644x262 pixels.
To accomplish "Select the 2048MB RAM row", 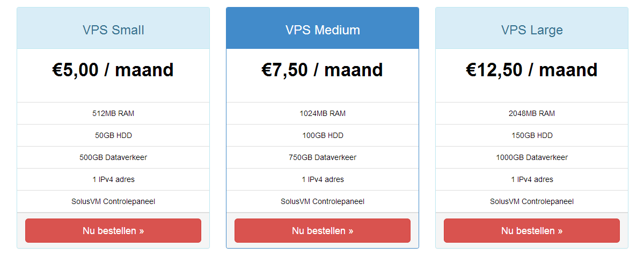I will click(532, 113).
